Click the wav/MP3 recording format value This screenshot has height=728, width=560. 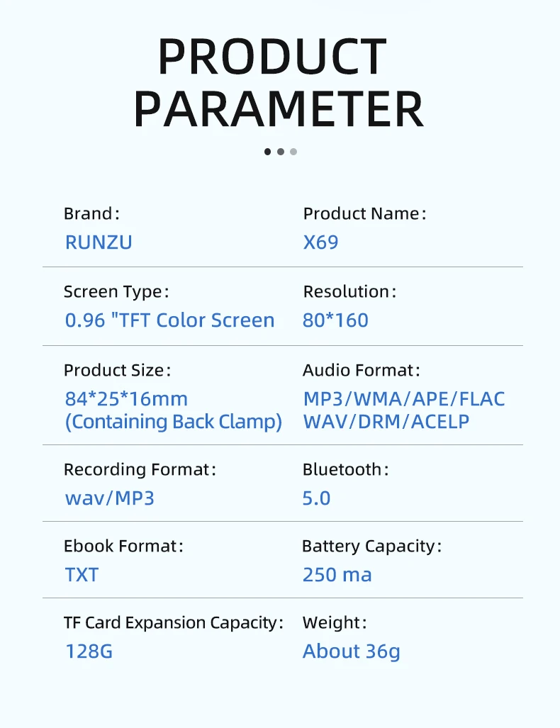[110, 498]
